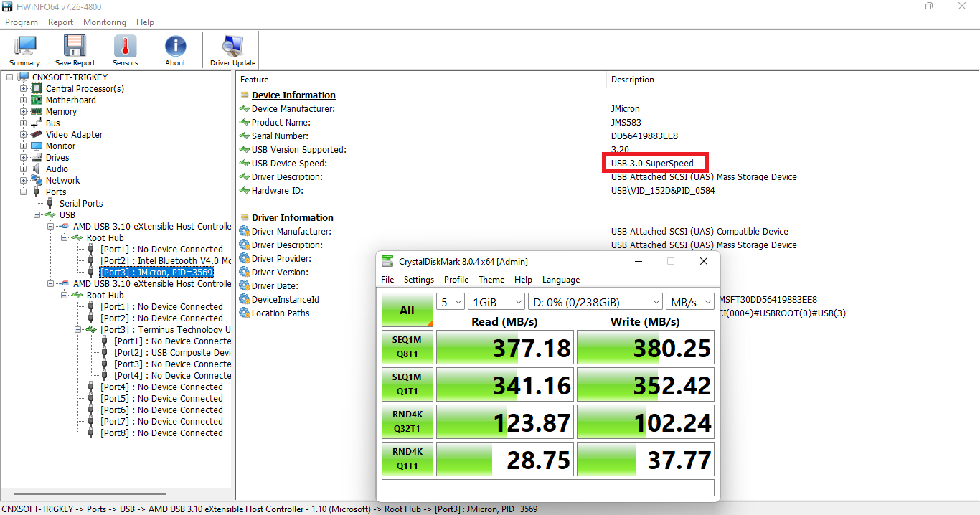Select Port3 Terminus Technology entry
This screenshot has width=980, height=515.
[165, 329]
